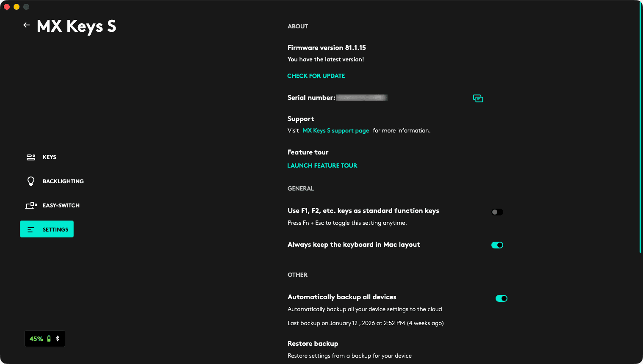Click the back arrow beside MX Keys S
Viewport: 643px width, 364px height.
[x=27, y=25]
